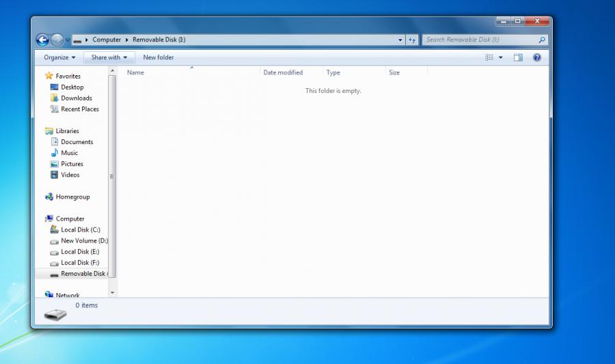
Task: Open the address bar history dropdown
Action: (x=400, y=40)
